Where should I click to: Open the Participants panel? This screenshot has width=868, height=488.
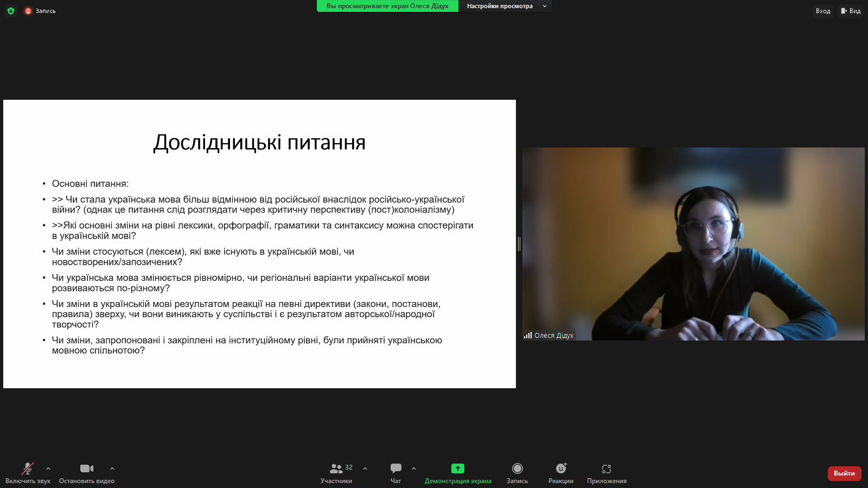click(336, 473)
